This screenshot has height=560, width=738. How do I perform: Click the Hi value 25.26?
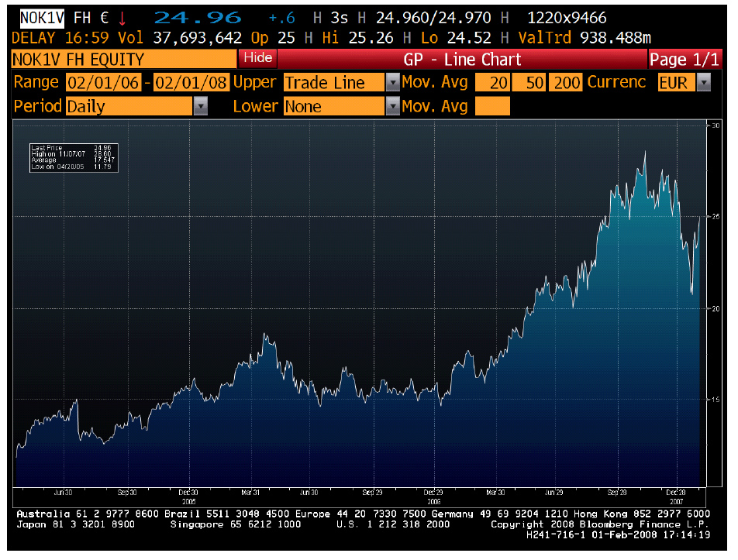click(371, 38)
